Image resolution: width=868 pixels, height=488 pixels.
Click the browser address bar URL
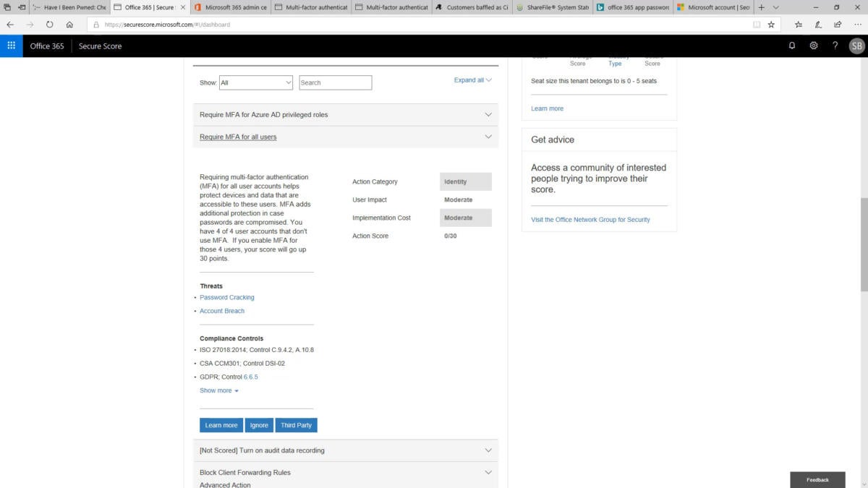coord(167,24)
